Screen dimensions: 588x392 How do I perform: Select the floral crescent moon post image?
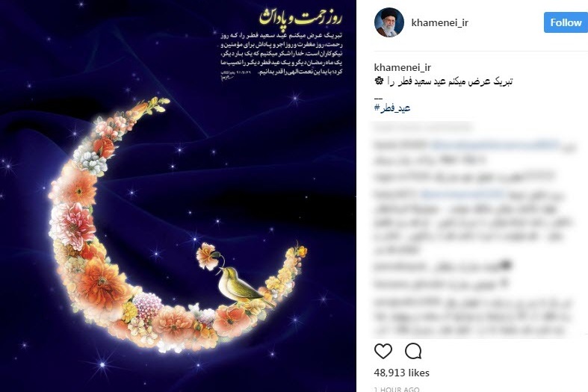[x=178, y=196]
